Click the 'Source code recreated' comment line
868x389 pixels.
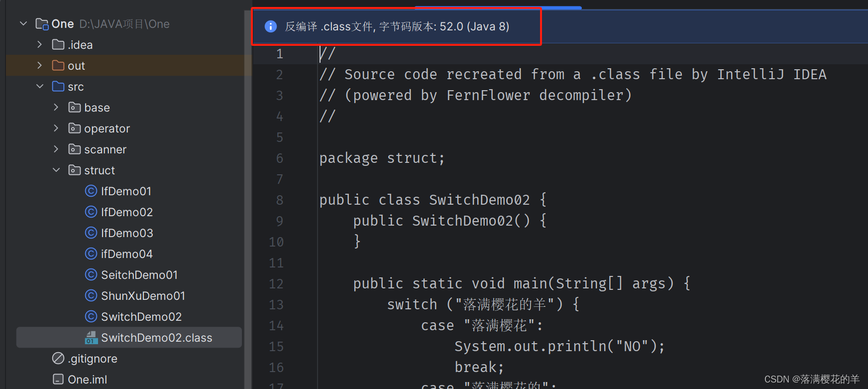click(573, 74)
